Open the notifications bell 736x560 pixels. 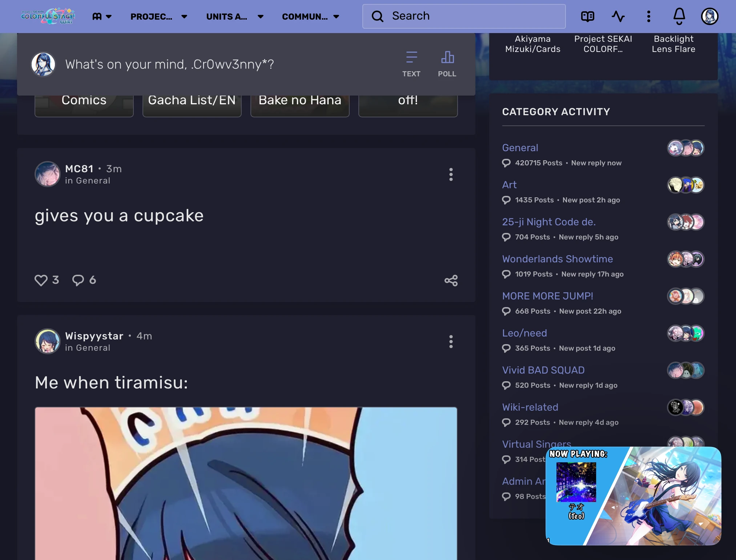(679, 16)
